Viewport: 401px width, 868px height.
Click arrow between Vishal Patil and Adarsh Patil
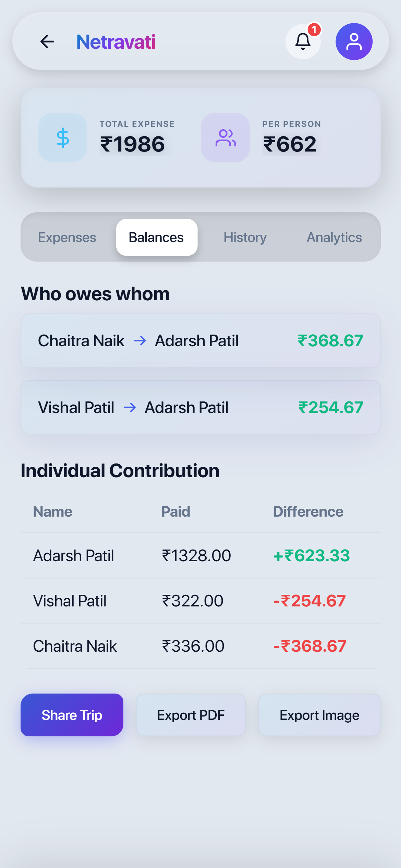(x=130, y=408)
